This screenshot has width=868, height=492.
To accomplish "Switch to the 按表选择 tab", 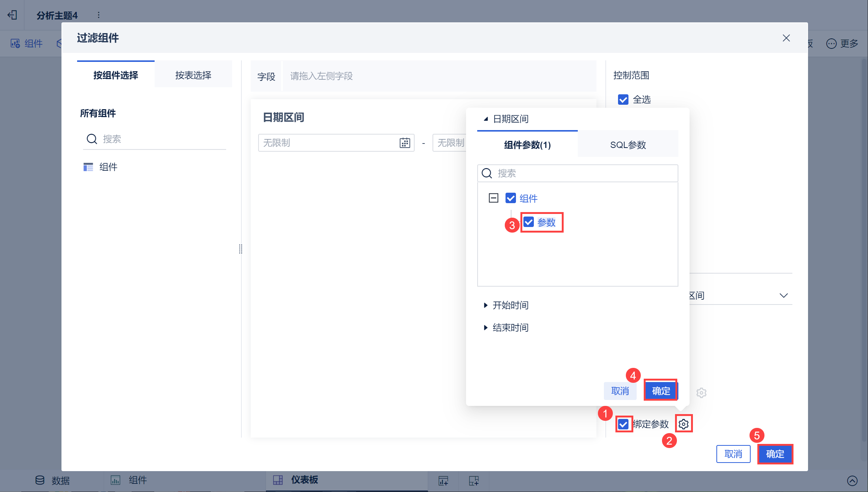I will [x=193, y=75].
